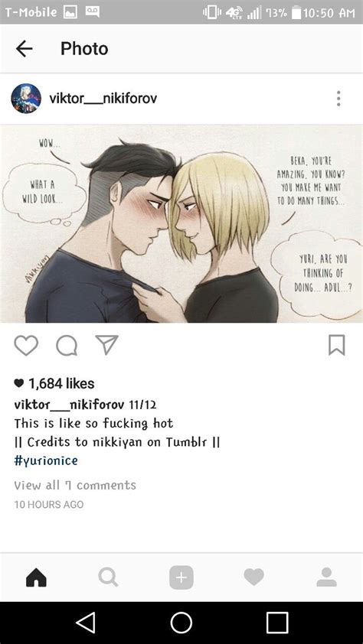363x644 pixels.
Task: Open the three-dot post options menu
Action: tap(338, 99)
